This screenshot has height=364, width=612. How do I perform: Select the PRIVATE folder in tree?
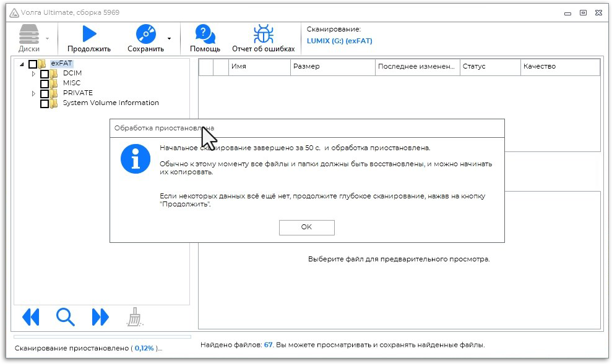pyautogui.click(x=78, y=93)
